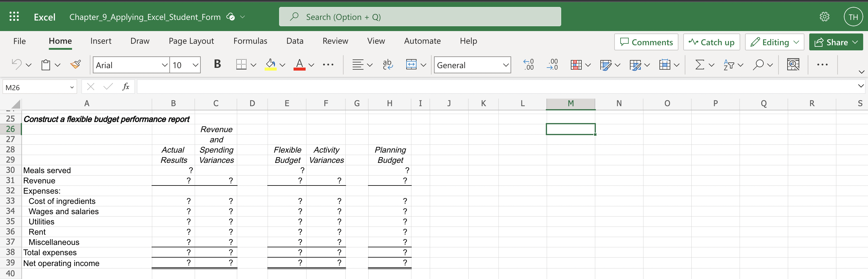This screenshot has width=868, height=279.
Task: Open the Arial font dropdown
Action: pos(165,65)
